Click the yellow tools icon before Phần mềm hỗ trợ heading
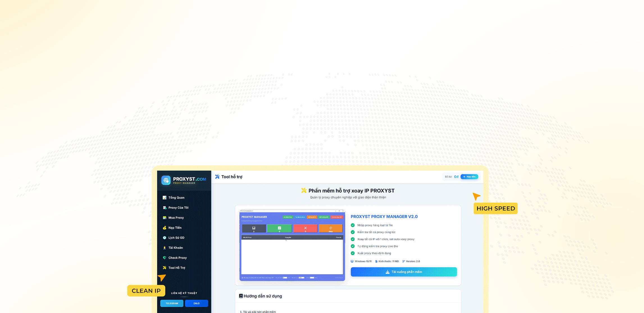 coord(304,191)
